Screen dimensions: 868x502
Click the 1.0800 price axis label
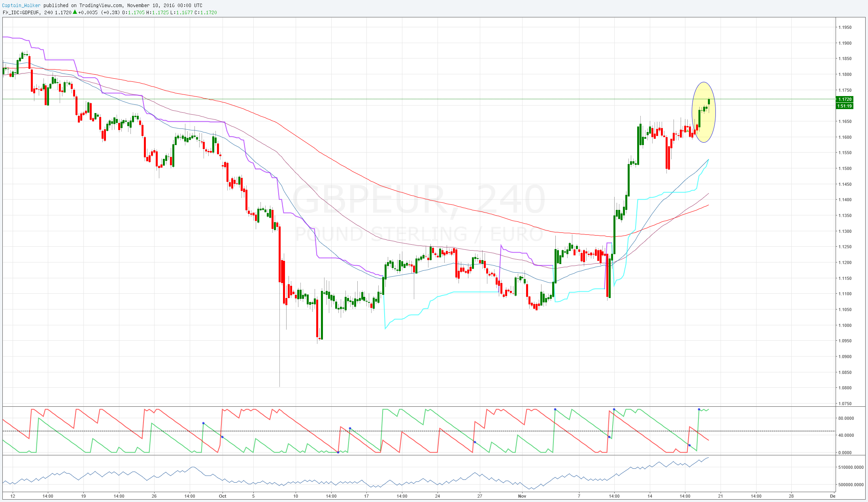coord(845,388)
